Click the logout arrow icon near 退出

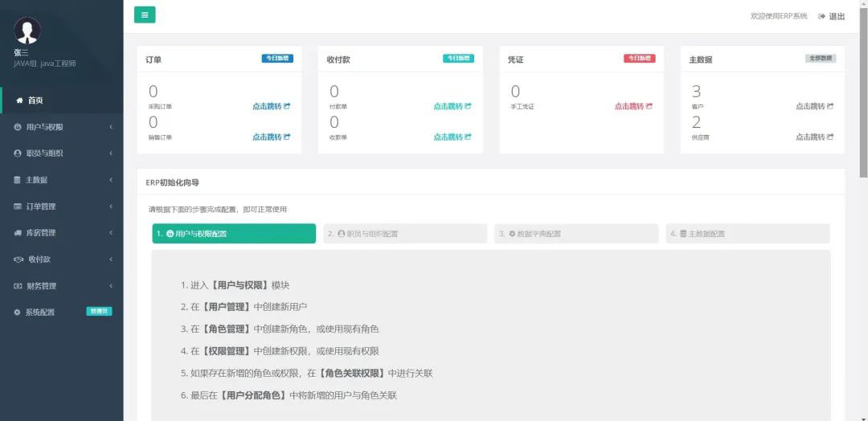822,17
